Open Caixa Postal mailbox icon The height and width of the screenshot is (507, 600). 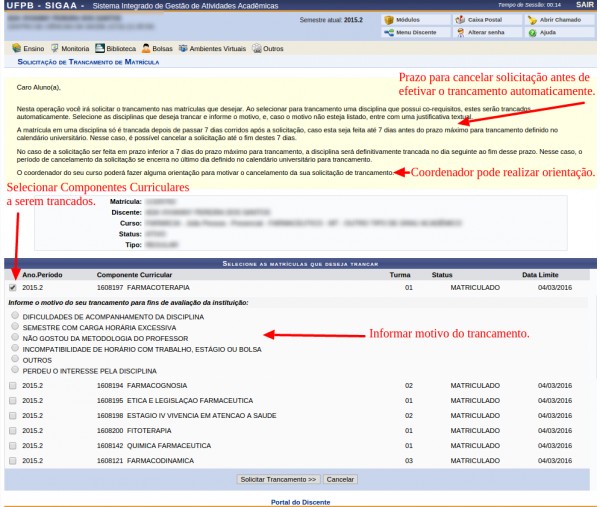[x=460, y=20]
